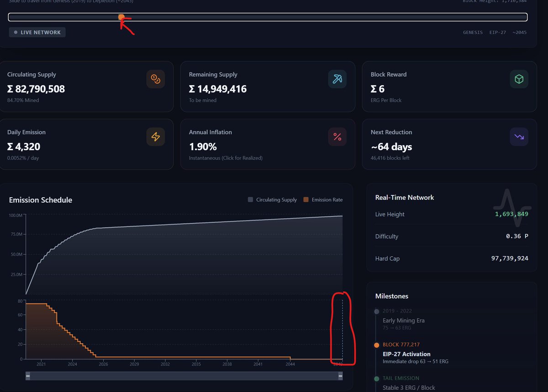This screenshot has width=548, height=392.
Task: Click the 100.0M y-axis label
Action: tap(16, 215)
